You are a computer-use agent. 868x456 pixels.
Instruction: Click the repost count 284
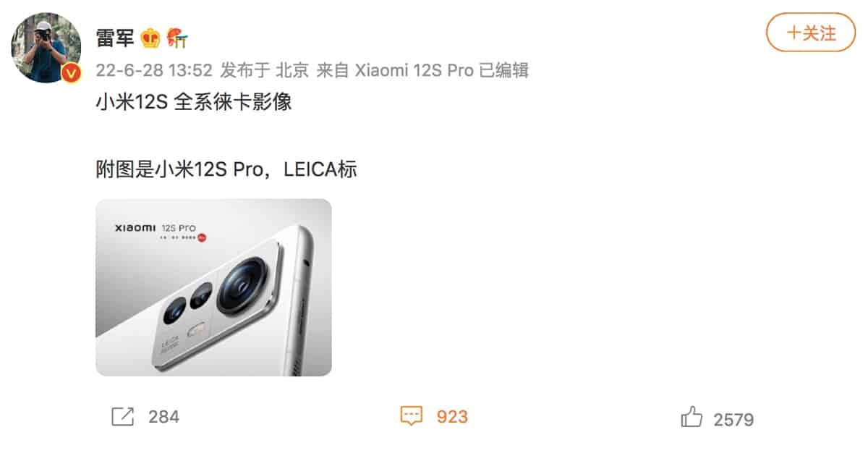(x=163, y=417)
